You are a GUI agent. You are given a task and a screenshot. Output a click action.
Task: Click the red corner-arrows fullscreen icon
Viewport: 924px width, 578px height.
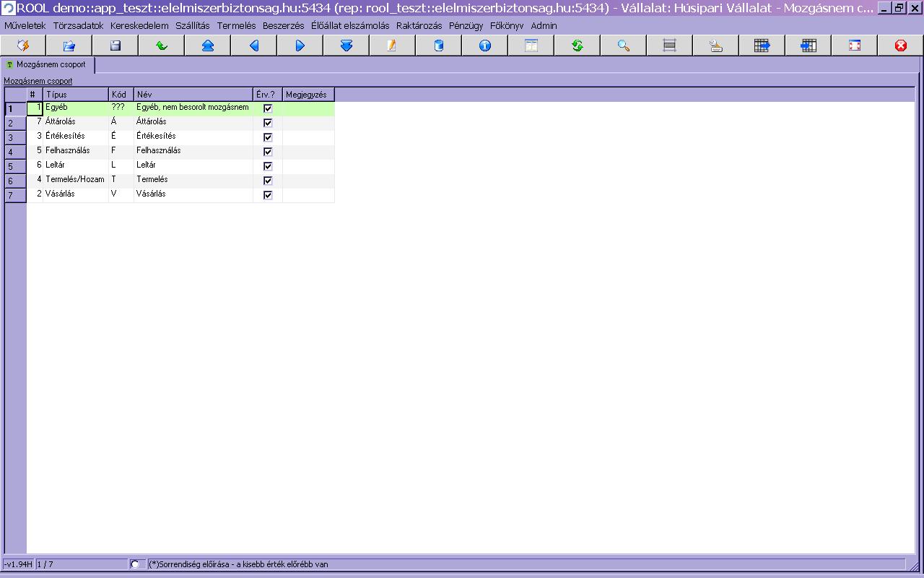click(855, 46)
